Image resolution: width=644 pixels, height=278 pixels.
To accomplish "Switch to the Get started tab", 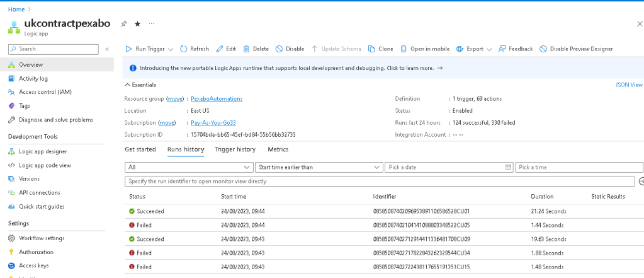I will 140,149.
